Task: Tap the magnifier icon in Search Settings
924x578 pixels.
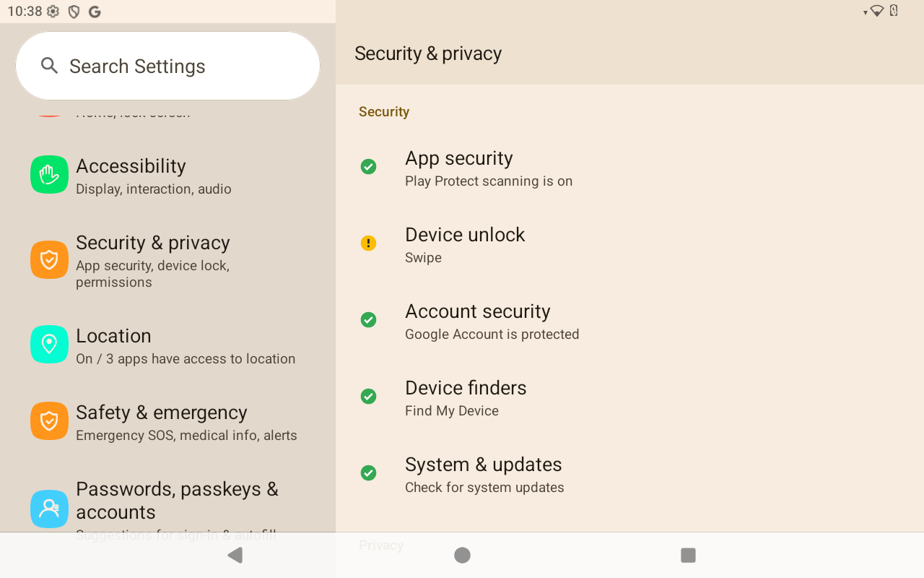Action: 49,66
